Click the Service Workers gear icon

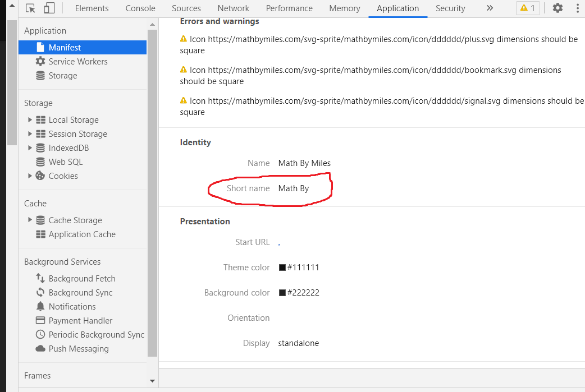coord(40,61)
